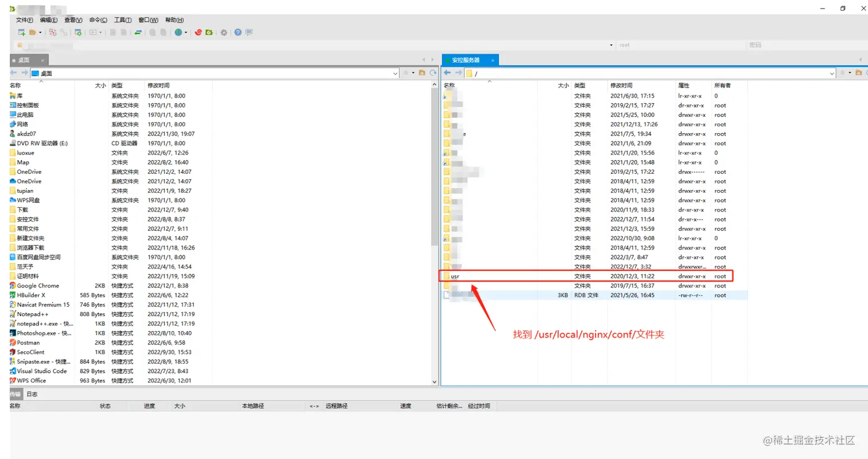Click the new tab toolbar icon

pyautogui.click(x=21, y=33)
